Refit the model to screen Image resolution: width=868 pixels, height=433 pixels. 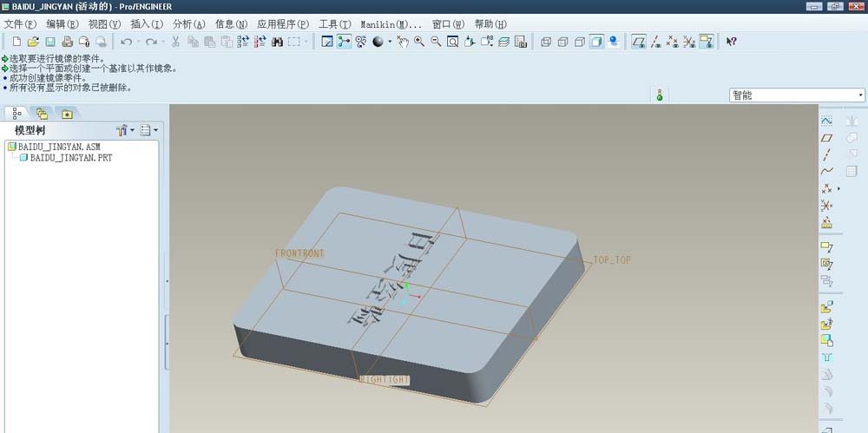pos(453,42)
